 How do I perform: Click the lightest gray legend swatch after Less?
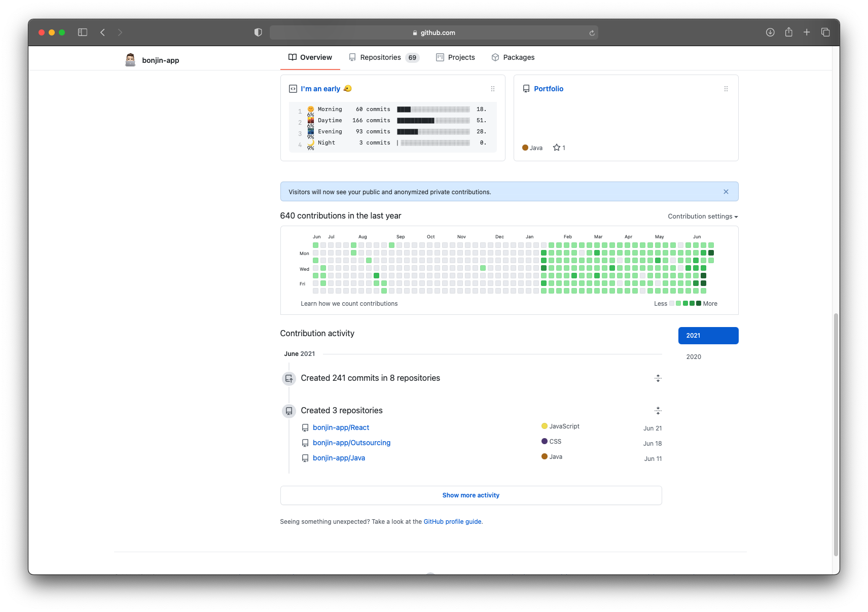pos(672,303)
